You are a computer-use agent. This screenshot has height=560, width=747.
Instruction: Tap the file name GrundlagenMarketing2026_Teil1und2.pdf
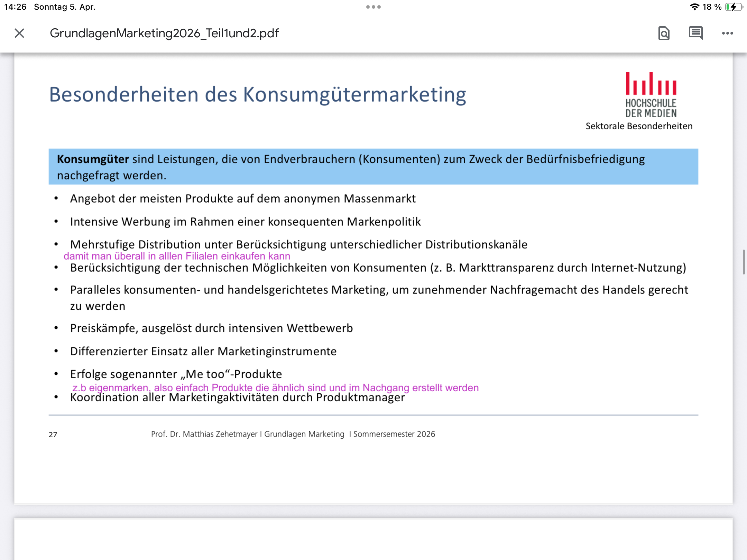[x=164, y=33]
